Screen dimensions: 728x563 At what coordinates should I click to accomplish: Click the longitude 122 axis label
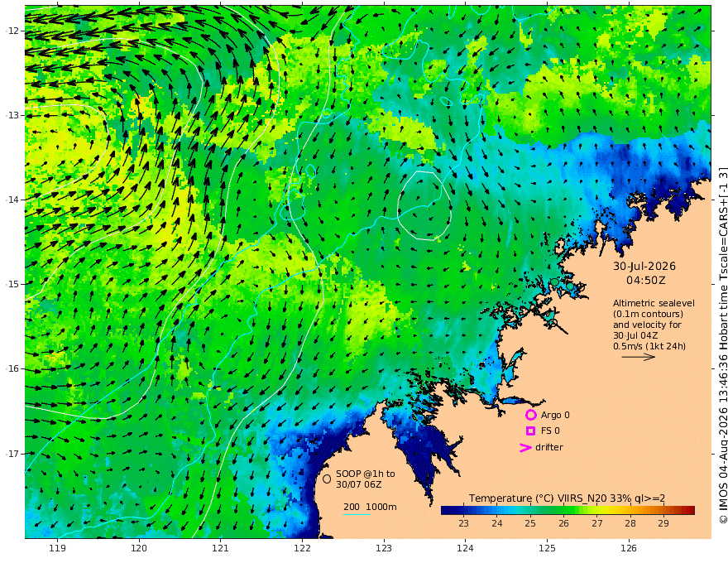click(302, 548)
